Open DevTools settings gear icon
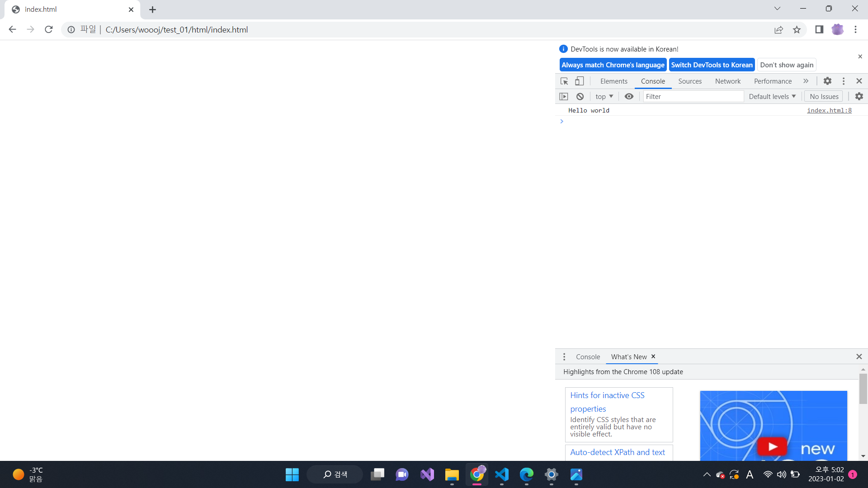The height and width of the screenshot is (488, 868). 827,81
